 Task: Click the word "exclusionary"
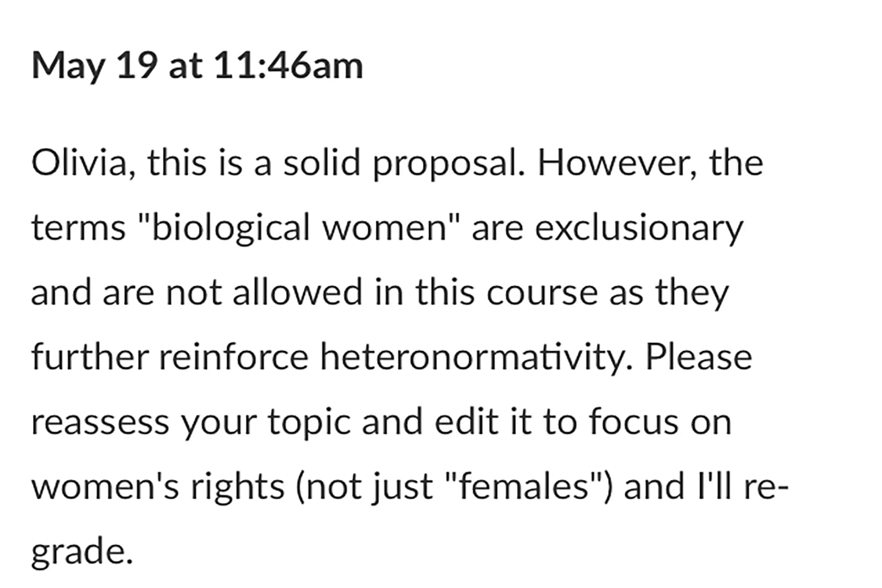coord(639,228)
